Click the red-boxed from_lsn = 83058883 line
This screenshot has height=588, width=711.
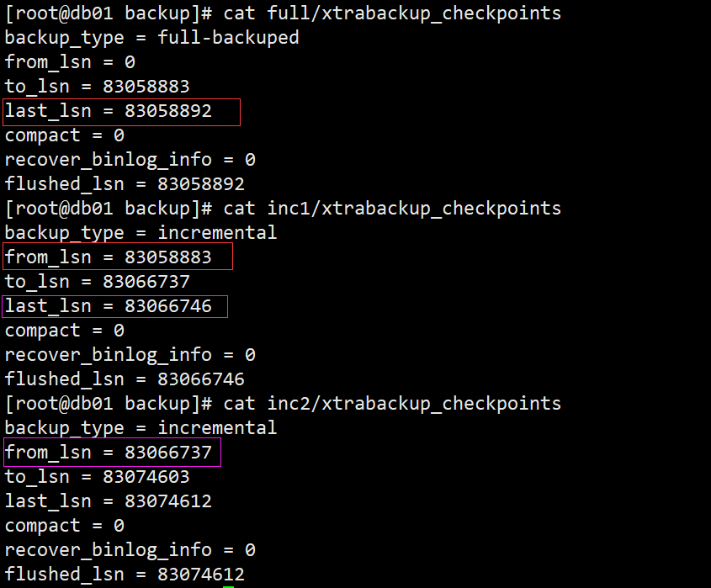[x=109, y=257]
